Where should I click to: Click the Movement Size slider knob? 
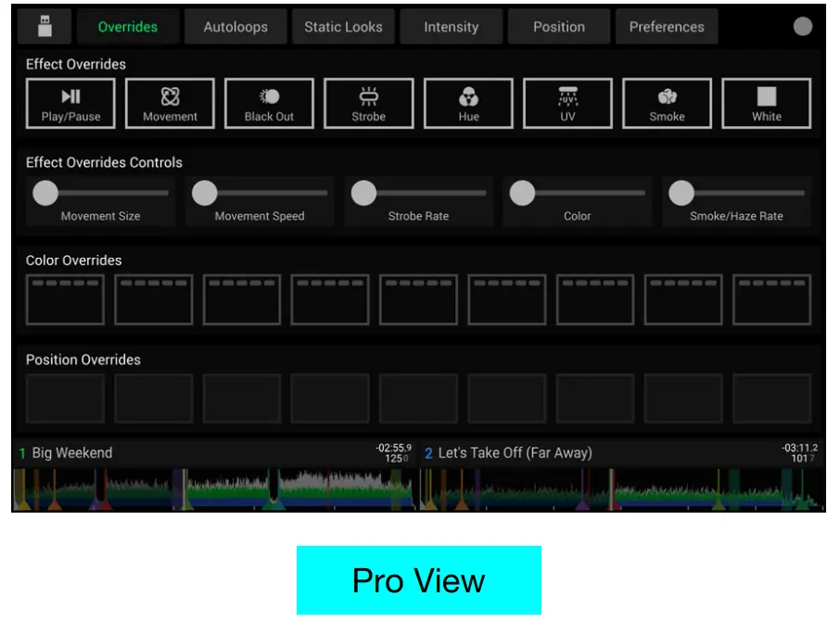[45, 193]
